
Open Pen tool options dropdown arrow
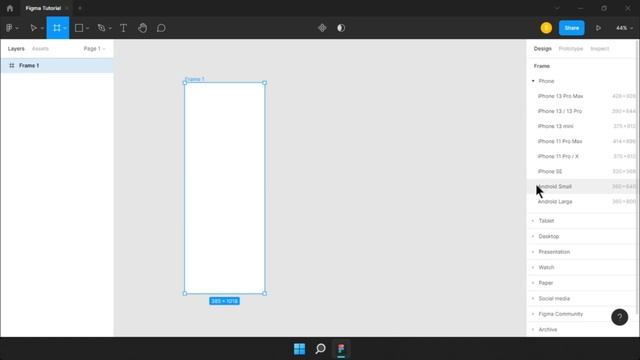110,28
